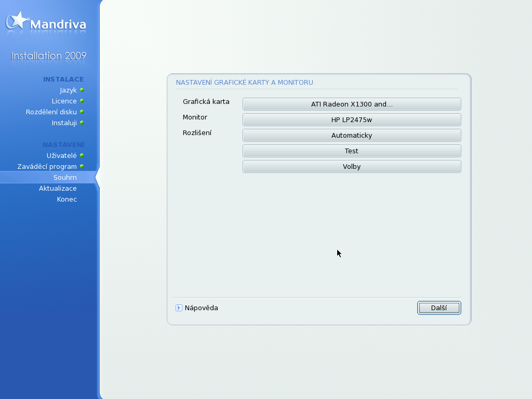Screen dimensions: 532x399
Task: Click the Automaticky resolution button
Action: click(x=352, y=136)
